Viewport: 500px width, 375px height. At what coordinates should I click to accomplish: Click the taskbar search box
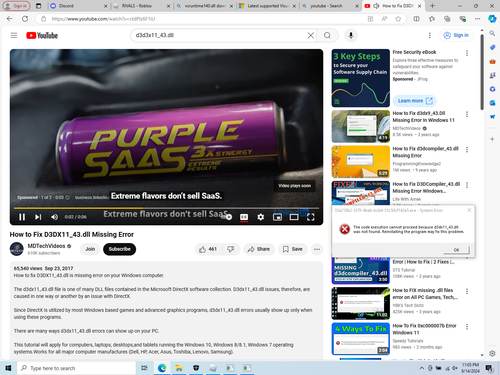point(76,368)
